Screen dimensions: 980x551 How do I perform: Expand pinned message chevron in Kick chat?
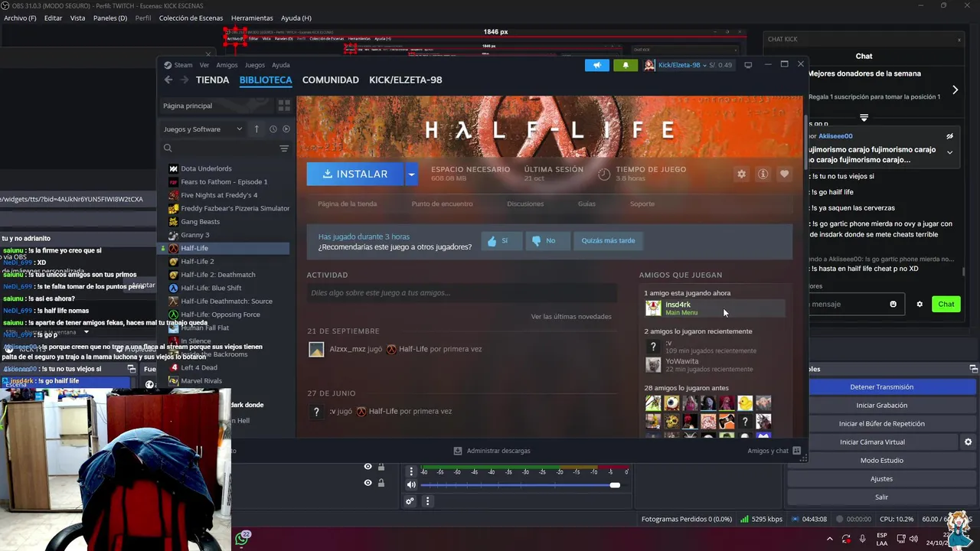pos(949,152)
